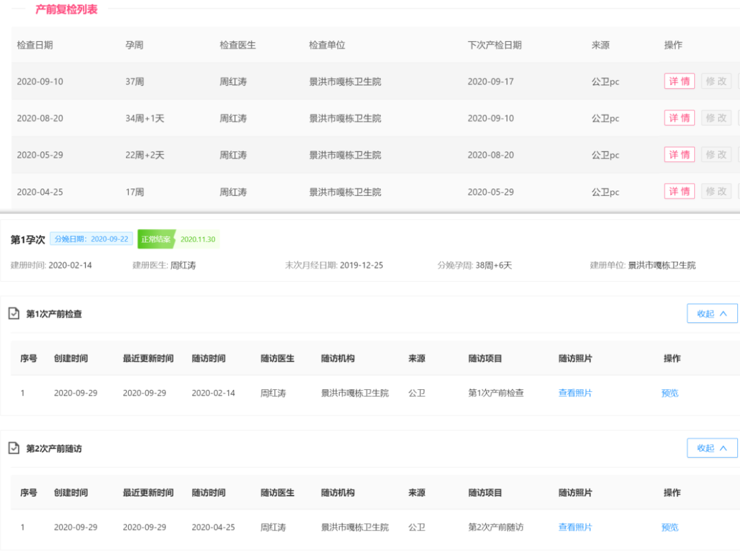The image size is (740, 560).
Task: Click the up chevron inside the first 收起 button
Action: (x=724, y=313)
